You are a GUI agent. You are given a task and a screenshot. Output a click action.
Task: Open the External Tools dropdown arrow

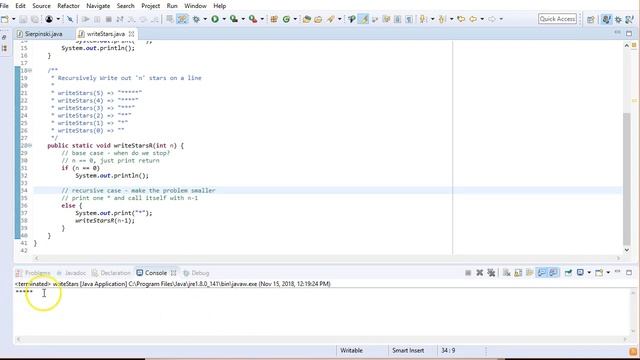tap(262, 19)
